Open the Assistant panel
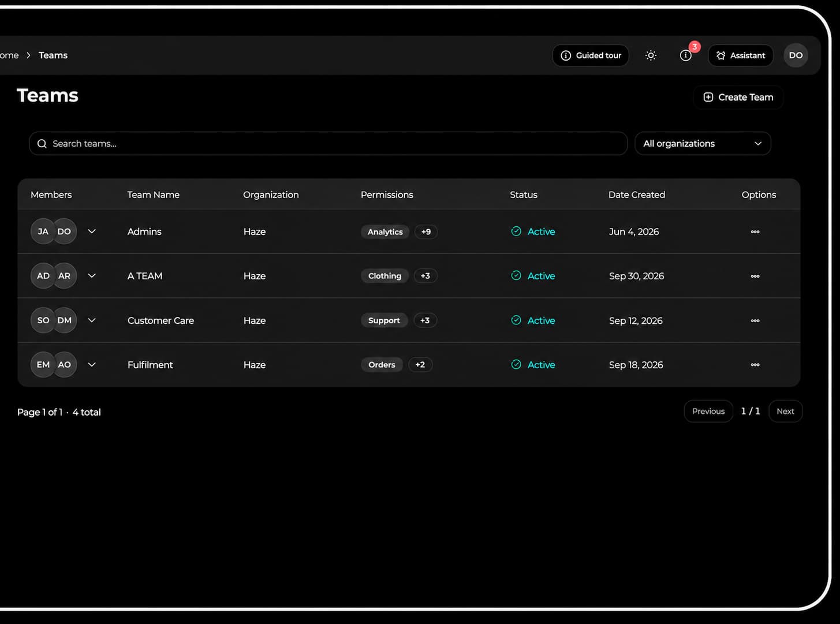The image size is (840, 624). (741, 55)
